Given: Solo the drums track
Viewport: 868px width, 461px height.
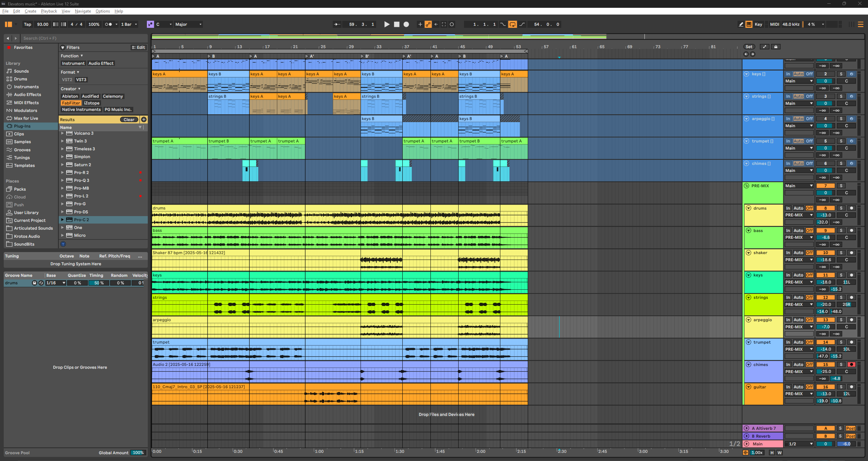Looking at the screenshot, I should [841, 208].
